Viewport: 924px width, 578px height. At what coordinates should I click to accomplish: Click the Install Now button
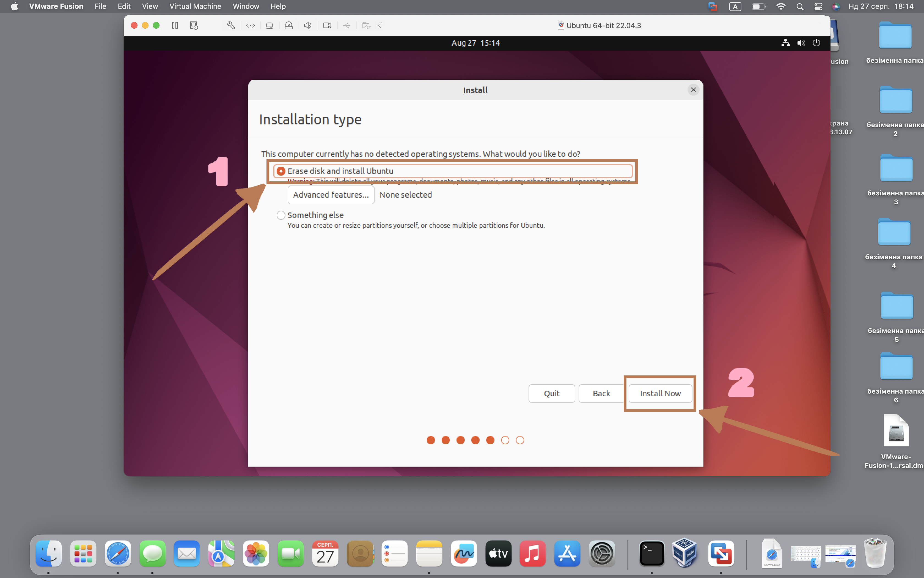[x=660, y=393]
